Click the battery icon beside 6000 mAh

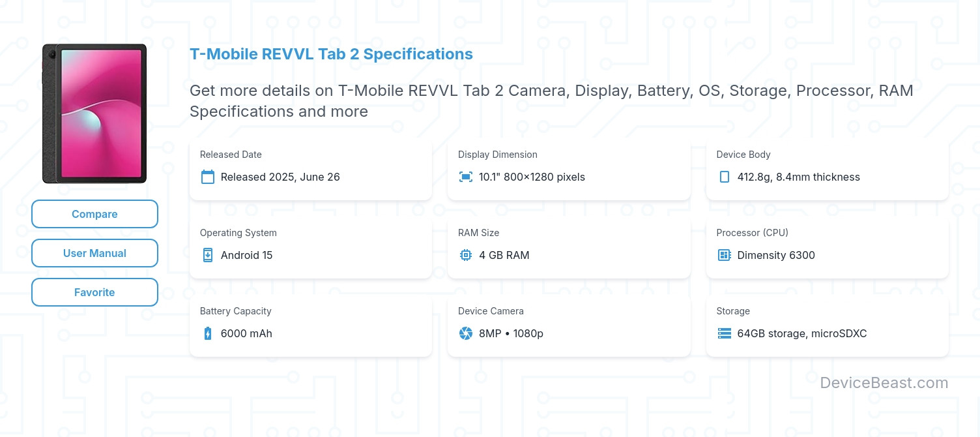pos(208,333)
